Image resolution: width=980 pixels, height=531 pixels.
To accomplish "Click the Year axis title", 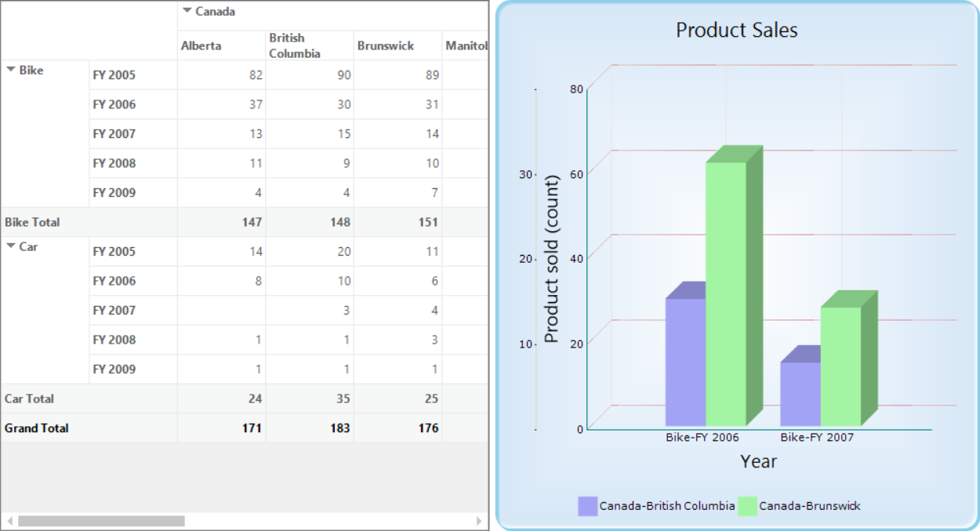I will coord(759,461).
